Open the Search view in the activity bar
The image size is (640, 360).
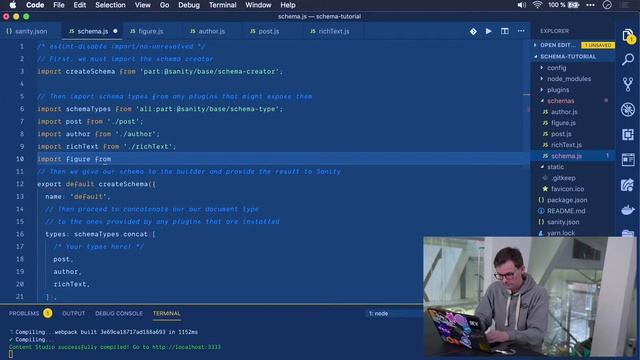pos(628,60)
